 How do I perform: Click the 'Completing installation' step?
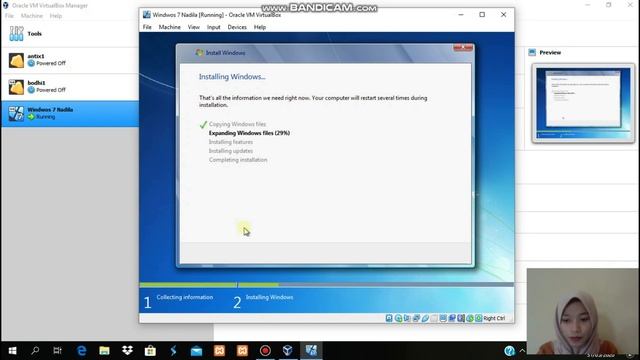coord(238,160)
